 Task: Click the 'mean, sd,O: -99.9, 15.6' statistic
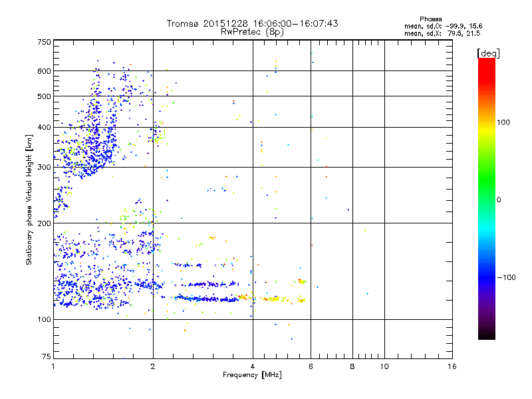coord(443,26)
